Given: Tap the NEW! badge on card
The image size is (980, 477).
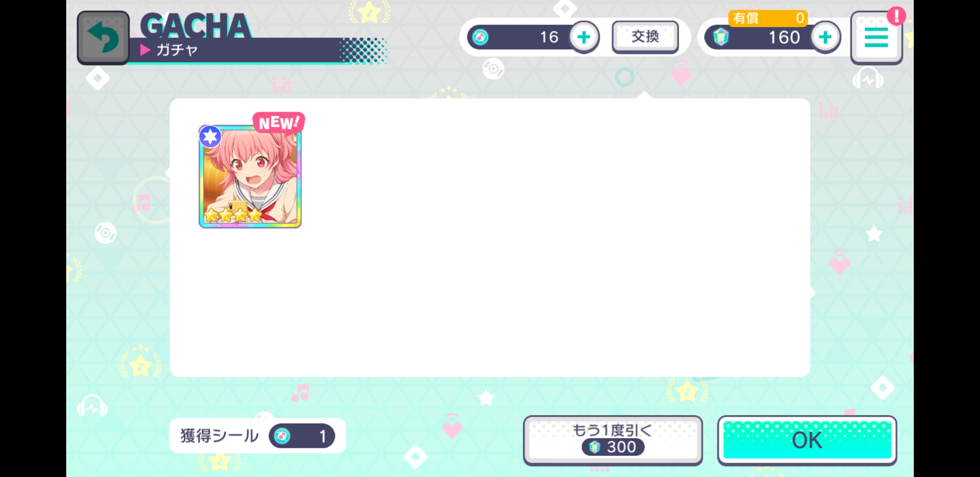Looking at the screenshot, I should point(279,122).
